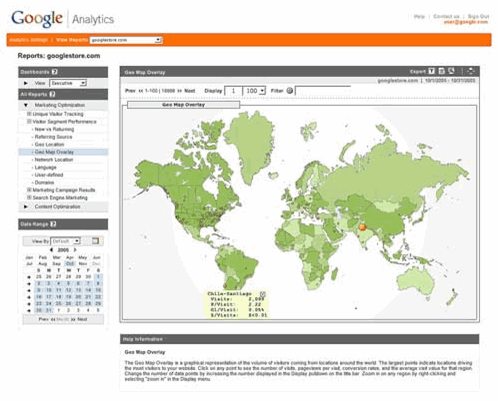This screenshot has width=498, height=401.
Task: Select week row starting with 2
Action: point(29,284)
